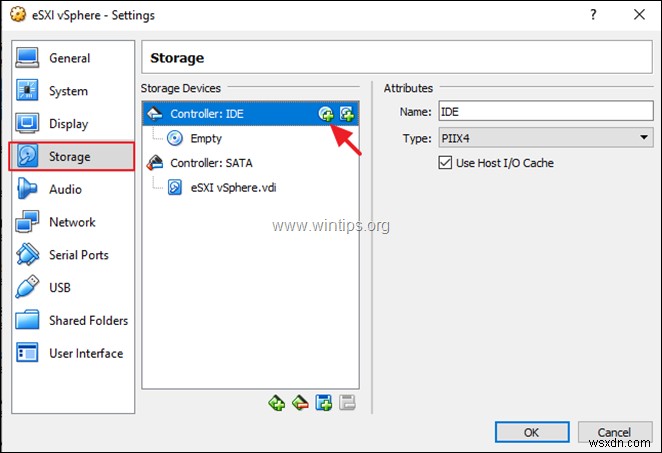Click the System chip icon
Image resolution: width=662 pixels, height=453 pixels.
[27, 90]
